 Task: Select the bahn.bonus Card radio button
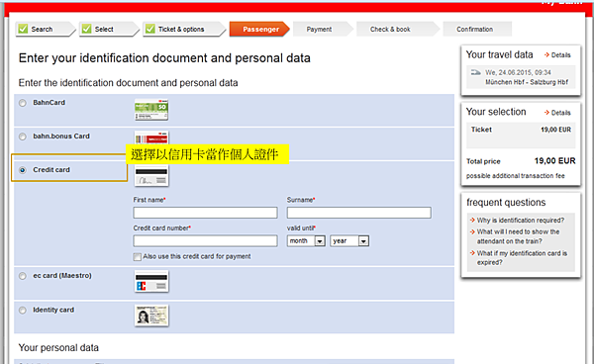[x=23, y=136]
